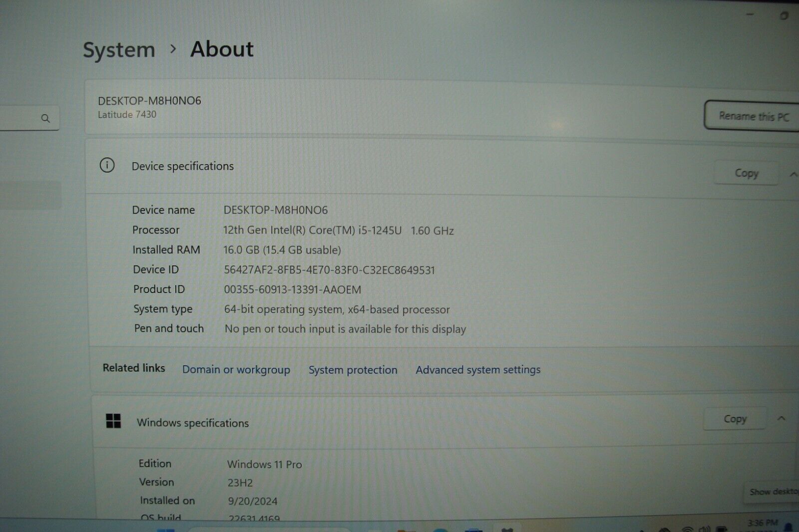799x532 pixels.
Task: Select the Windows 11 Pro edition value
Action: (x=265, y=464)
